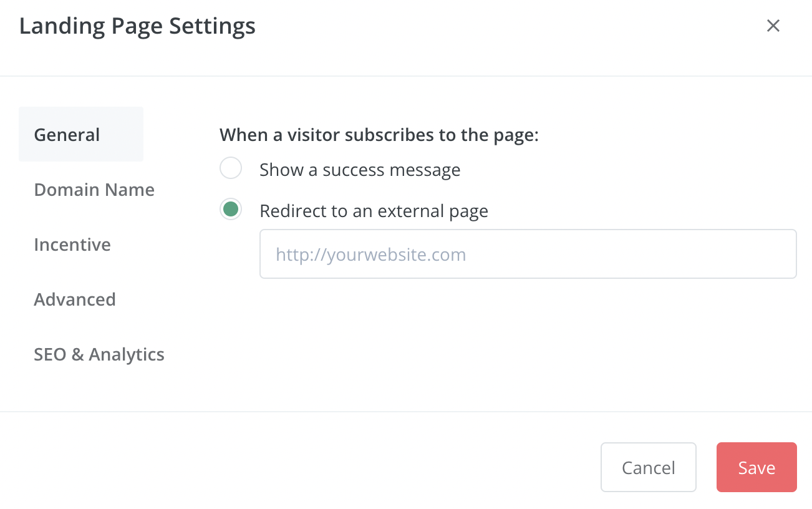The image size is (812, 509).
Task: Select the currently highlighted General tab
Action: coord(67,134)
